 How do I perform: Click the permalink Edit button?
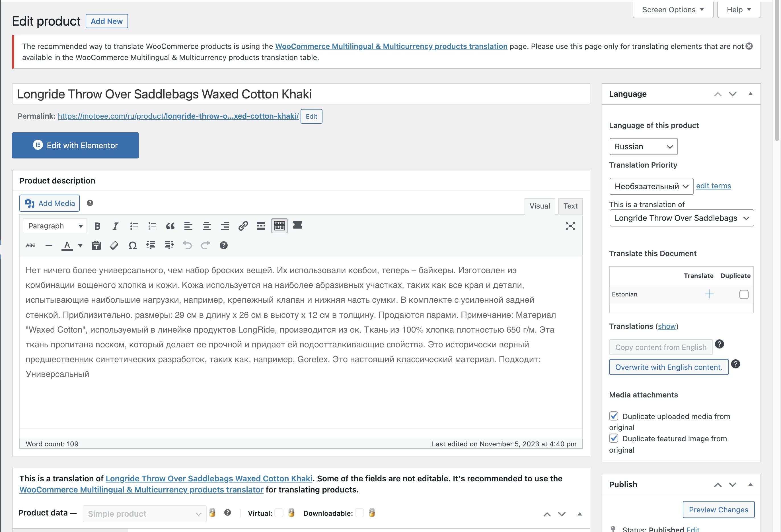(311, 117)
